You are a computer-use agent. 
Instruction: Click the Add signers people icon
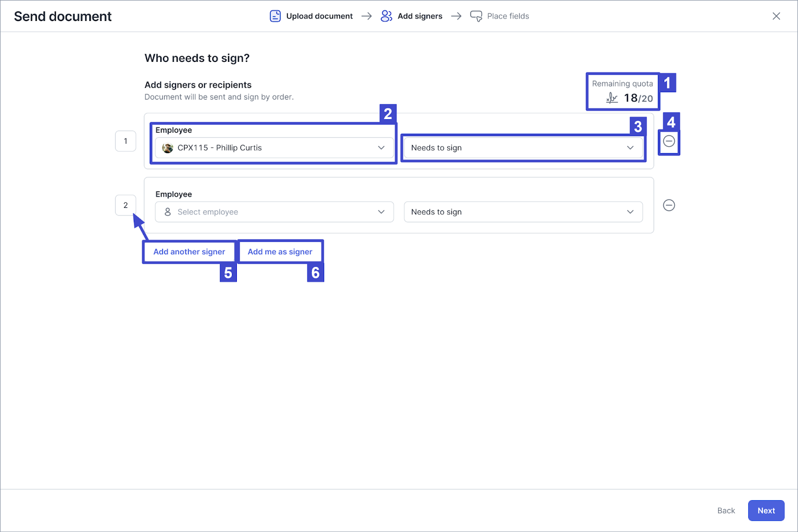(x=386, y=16)
